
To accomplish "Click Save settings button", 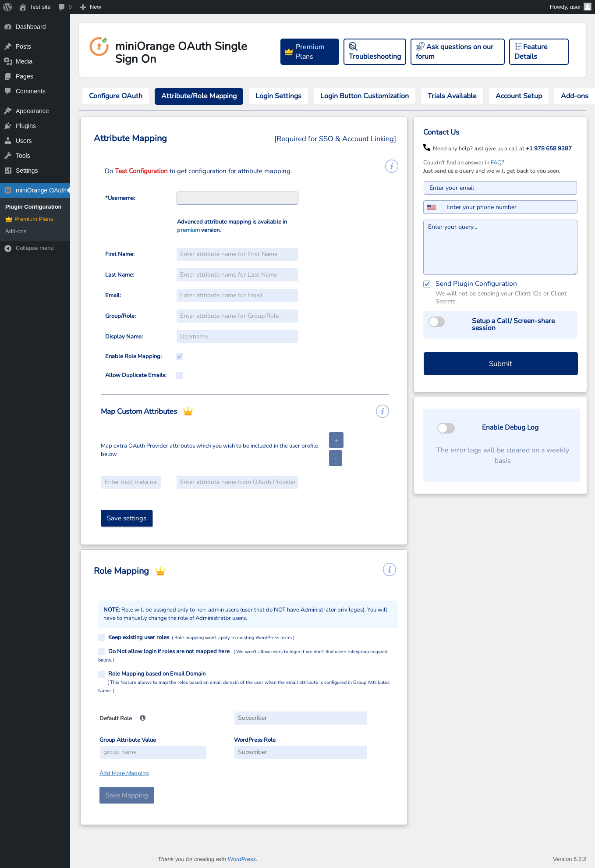I will click(127, 518).
